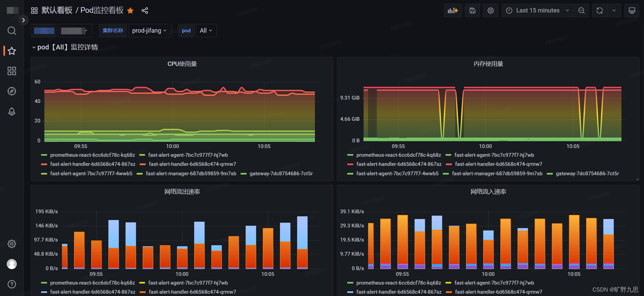Toggle prometheus-react in outflow legend
The image size is (644, 296).
tap(92, 283)
